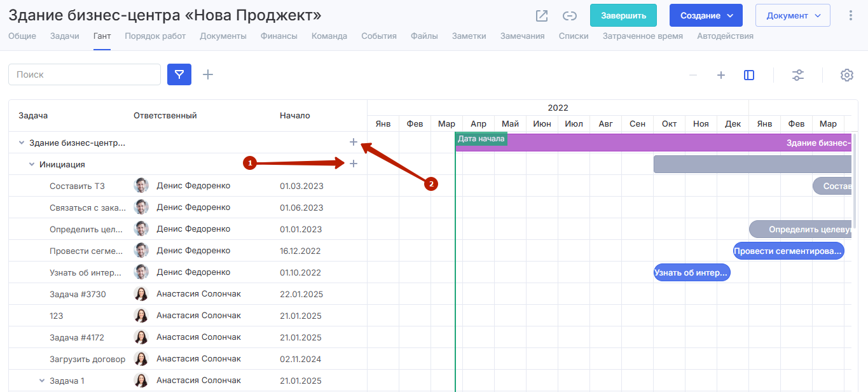The image size is (868, 392).
Task: Collapse the Инициация group
Action: 32,164
